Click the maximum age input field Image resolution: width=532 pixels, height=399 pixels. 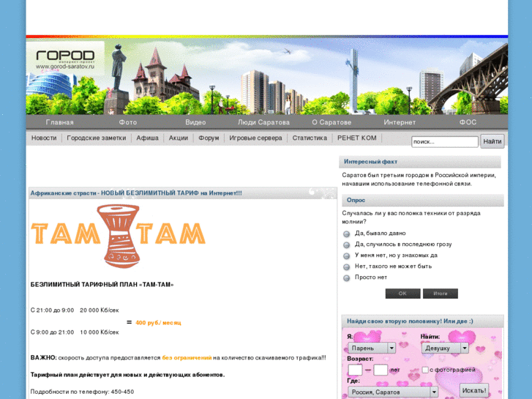tap(381, 370)
